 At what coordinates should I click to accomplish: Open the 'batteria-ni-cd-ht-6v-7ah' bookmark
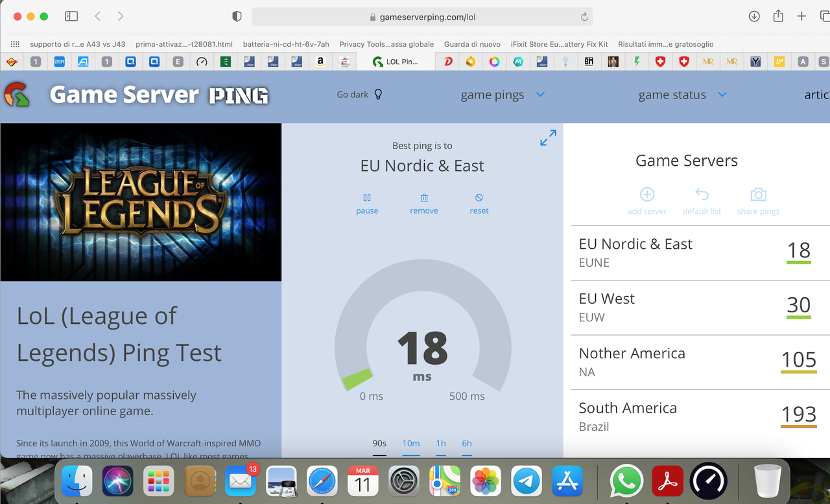point(286,44)
